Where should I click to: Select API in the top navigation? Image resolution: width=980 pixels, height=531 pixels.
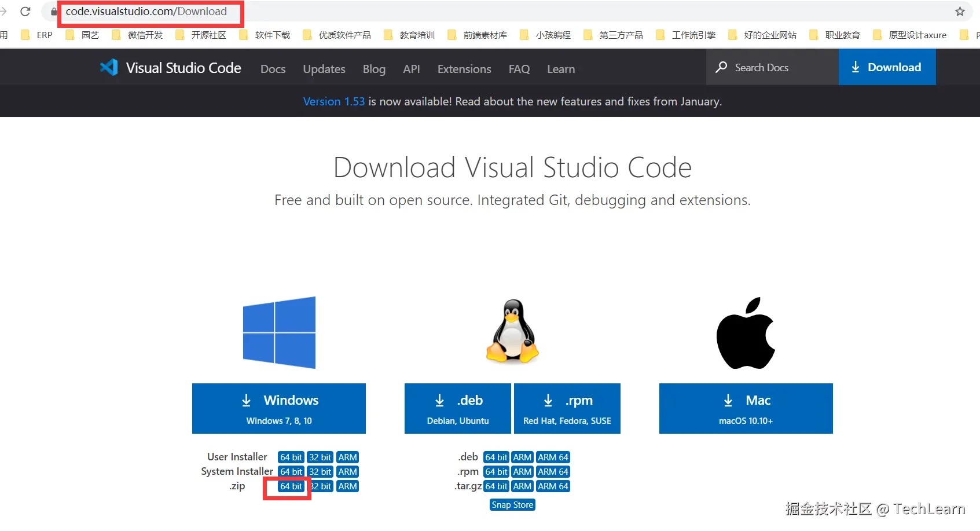pyautogui.click(x=412, y=69)
